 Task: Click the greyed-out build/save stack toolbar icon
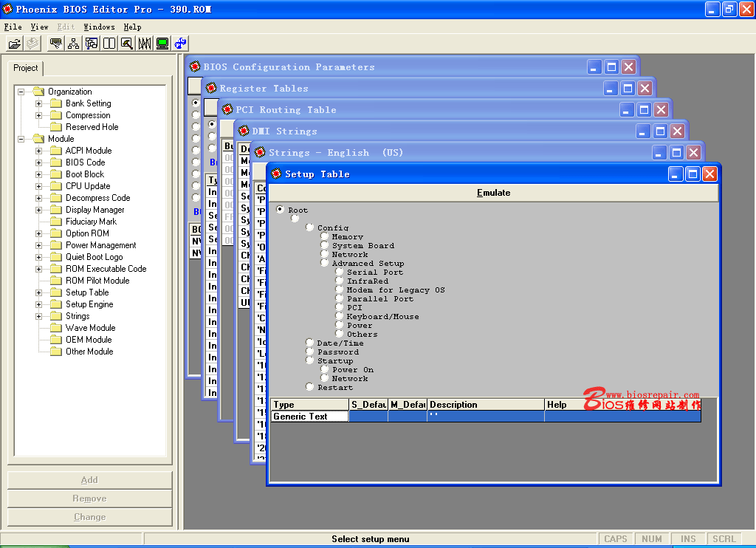point(32,44)
